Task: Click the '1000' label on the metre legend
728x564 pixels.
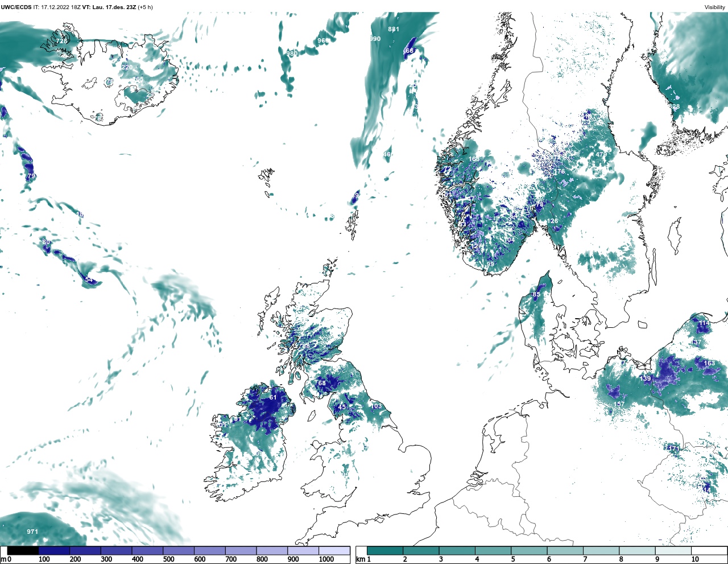Action: (x=326, y=559)
